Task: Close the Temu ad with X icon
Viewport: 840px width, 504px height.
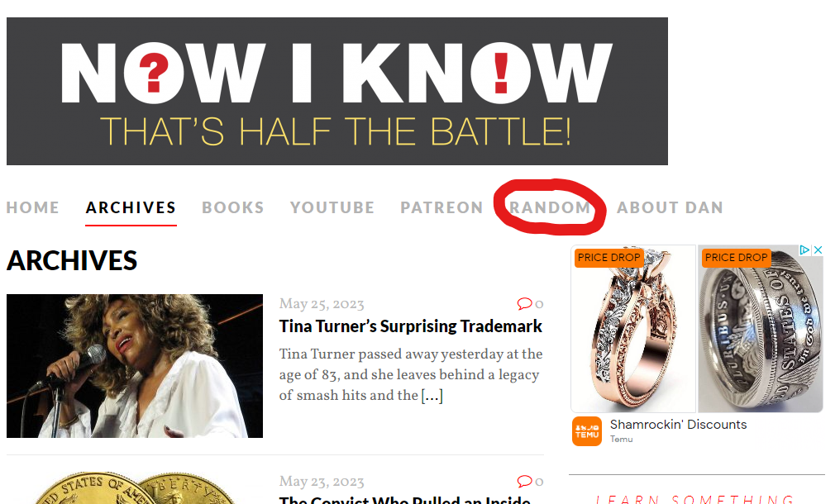Action: coord(818,250)
